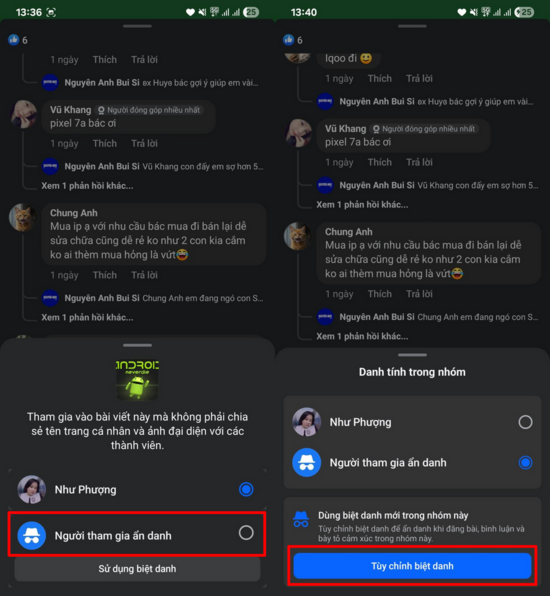Tap the anonymous participant icon in left sheet

pyautogui.click(x=32, y=535)
